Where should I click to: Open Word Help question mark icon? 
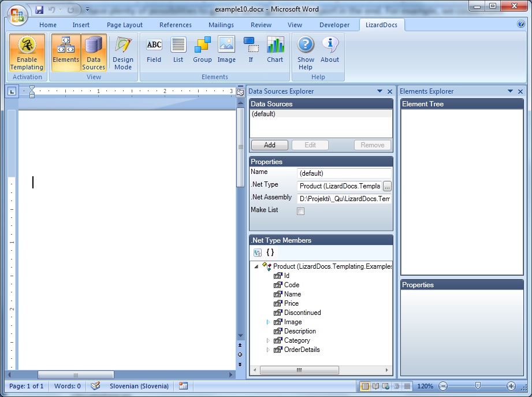tap(521, 24)
